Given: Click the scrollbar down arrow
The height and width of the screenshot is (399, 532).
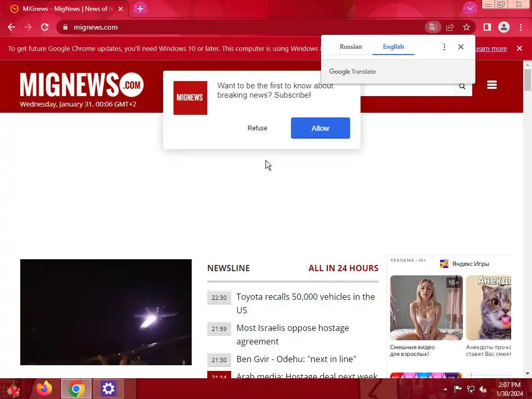Looking at the screenshot, I should tap(527, 374).
